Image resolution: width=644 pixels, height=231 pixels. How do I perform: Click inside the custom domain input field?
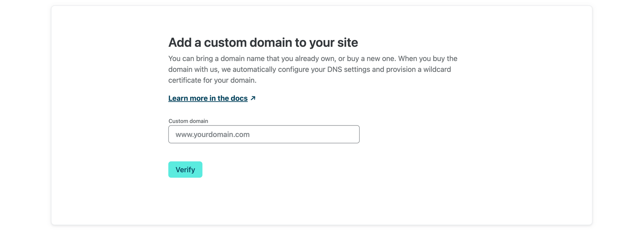tap(263, 134)
